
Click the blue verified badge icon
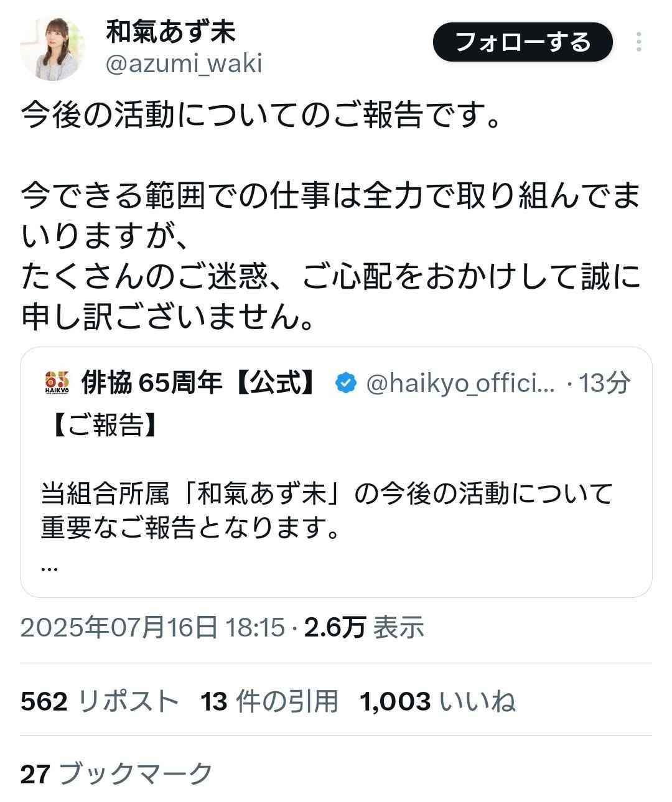pos(345,383)
